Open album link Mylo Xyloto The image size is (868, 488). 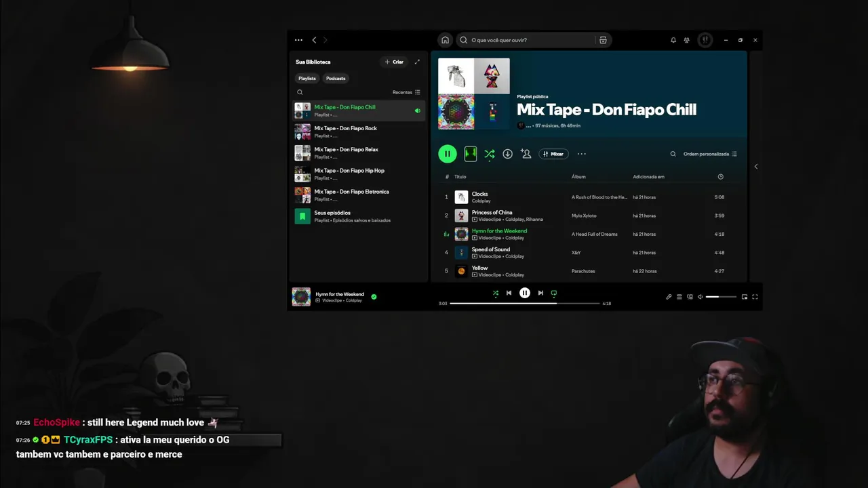584,216
